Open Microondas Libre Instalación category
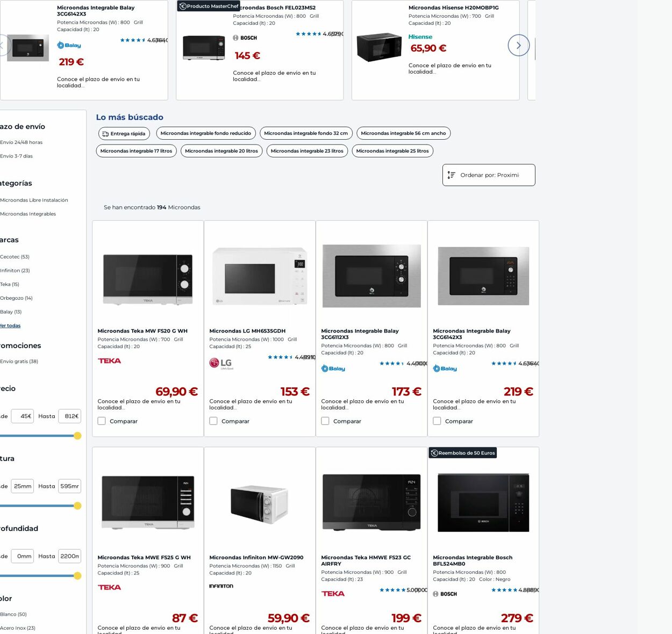This screenshot has width=672, height=634. pos(34,200)
